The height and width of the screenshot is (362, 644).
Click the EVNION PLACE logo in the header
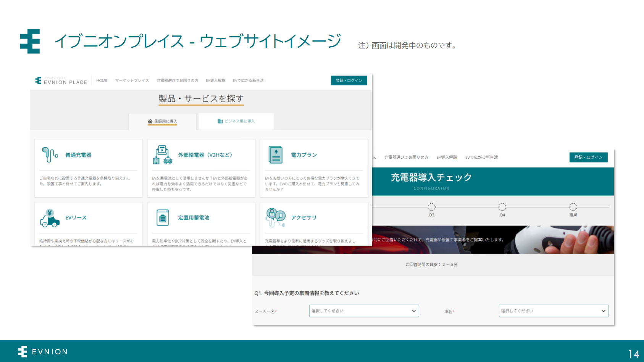[60, 80]
